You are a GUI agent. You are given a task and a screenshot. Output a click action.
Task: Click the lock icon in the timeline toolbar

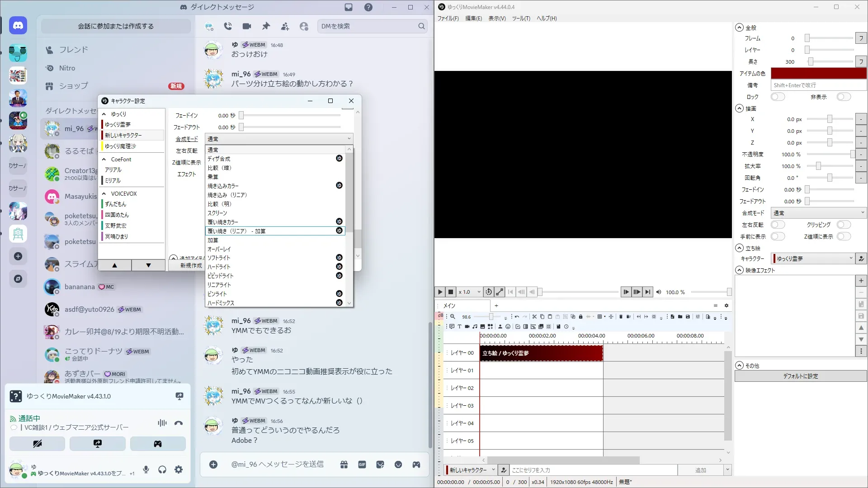click(581, 317)
